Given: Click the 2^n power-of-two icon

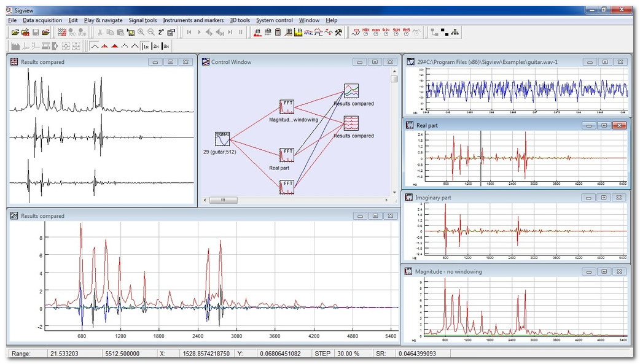Looking at the screenshot, I should 161,33.
